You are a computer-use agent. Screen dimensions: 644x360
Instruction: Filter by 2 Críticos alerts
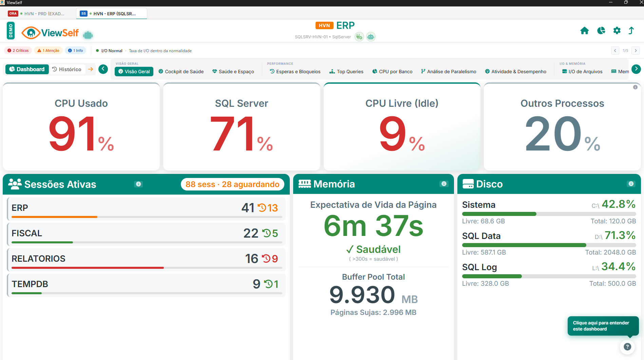click(18, 51)
